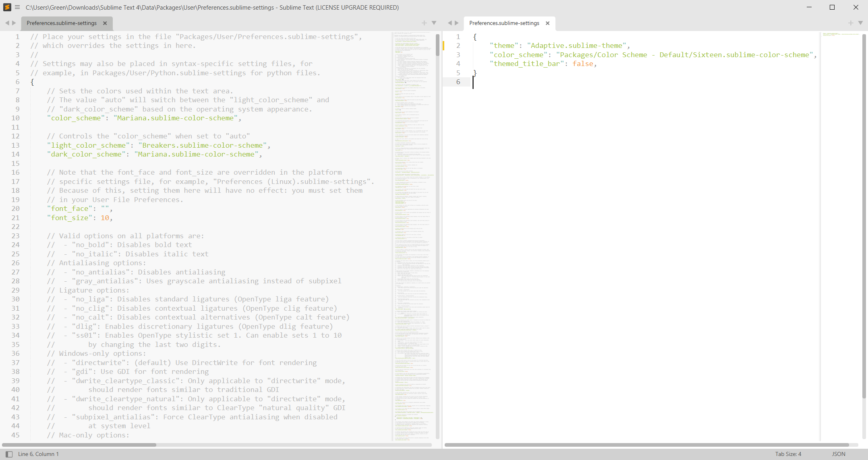Screen dimensions: 868x460
Task: Add new tab in right pane
Action: pos(851,23)
